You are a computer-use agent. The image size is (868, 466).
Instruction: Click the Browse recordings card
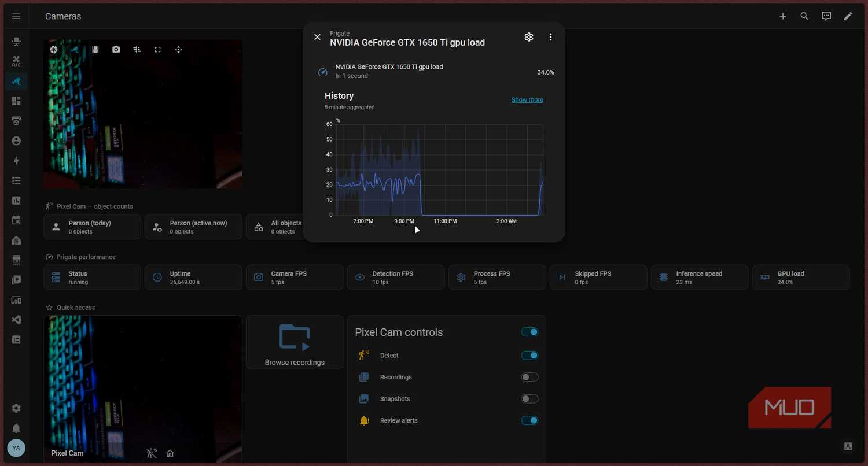pyautogui.click(x=295, y=342)
